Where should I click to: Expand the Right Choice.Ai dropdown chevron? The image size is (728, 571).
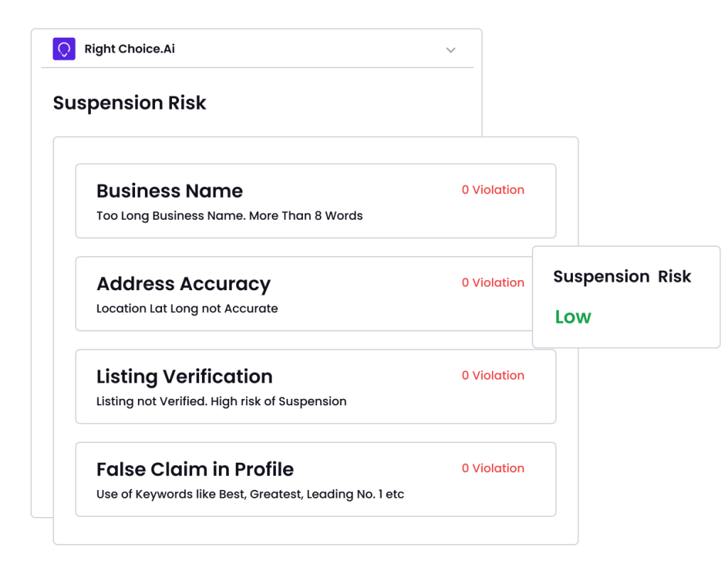click(451, 50)
